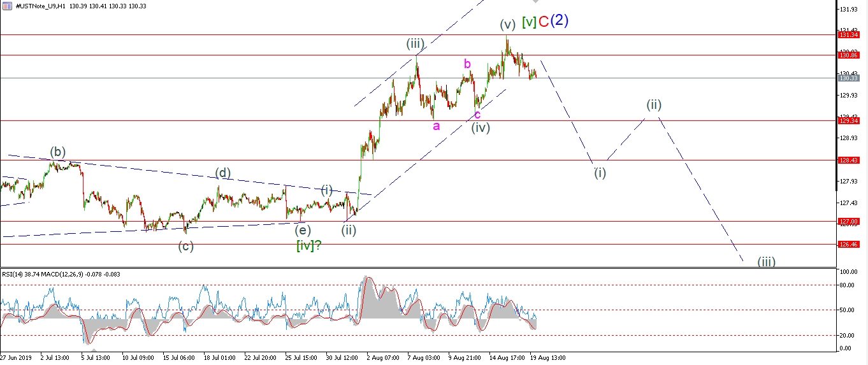The width and height of the screenshot is (868, 365).
Task: Click the 2 Aug 07:00 time label
Action: [383, 357]
